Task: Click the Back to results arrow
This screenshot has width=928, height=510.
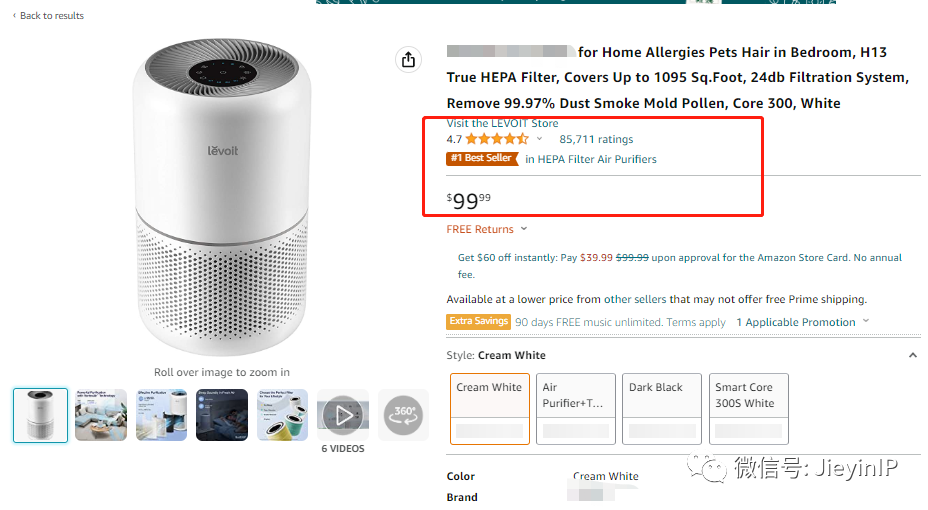Action: (x=15, y=16)
